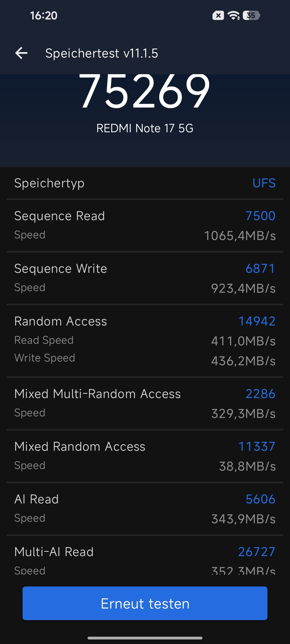
Task: Tap the X notification icon in status bar
Action: 218,15
